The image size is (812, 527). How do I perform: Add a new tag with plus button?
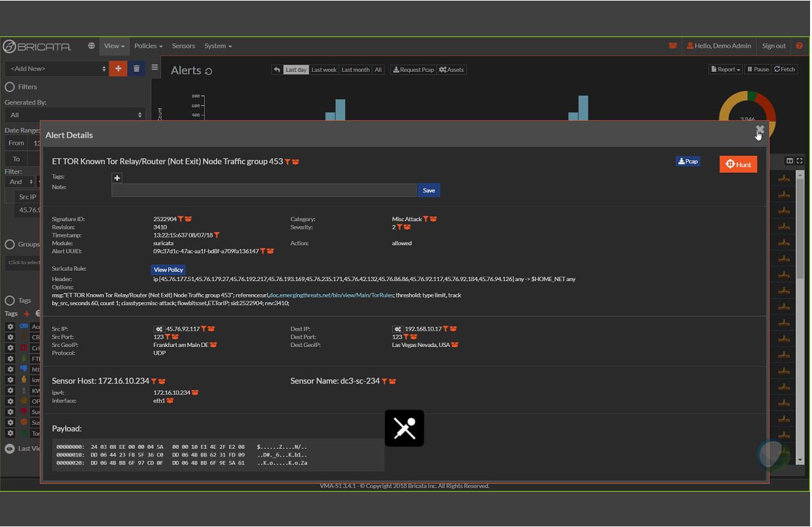[117, 178]
